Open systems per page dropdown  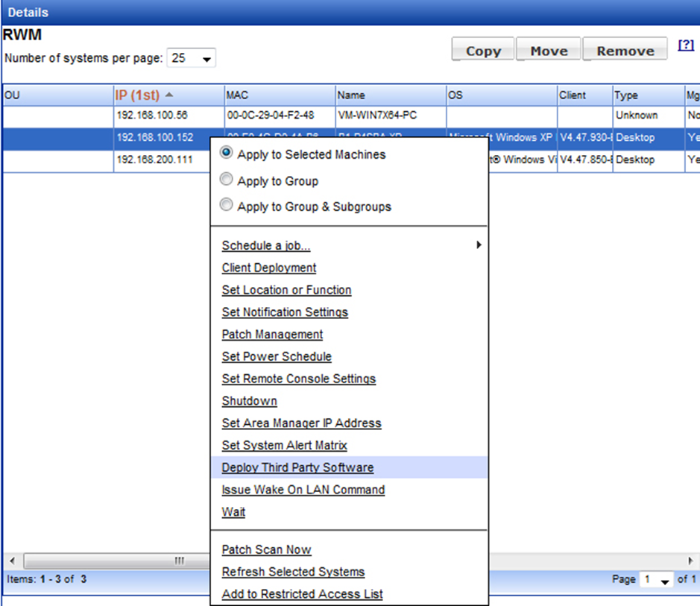click(191, 58)
